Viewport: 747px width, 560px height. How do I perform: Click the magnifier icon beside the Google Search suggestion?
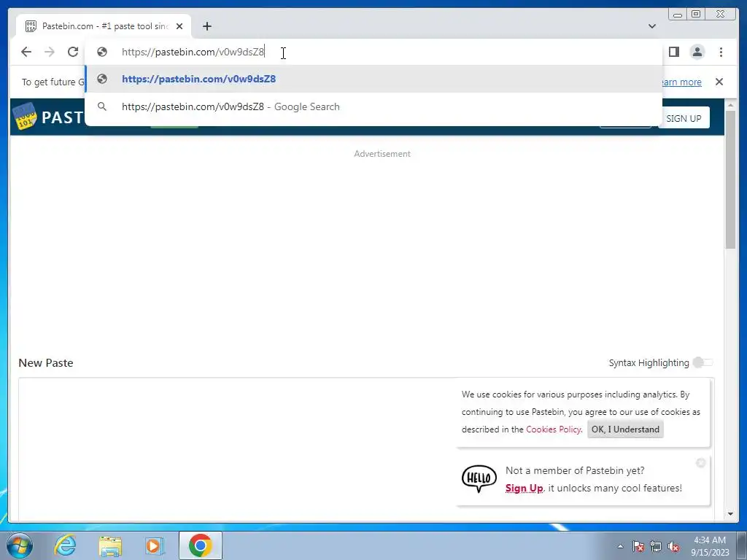click(101, 106)
